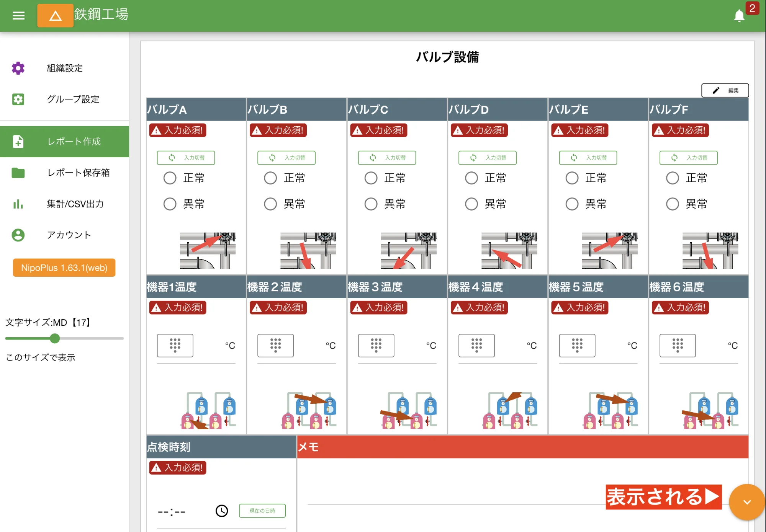Image resolution: width=766 pixels, height=532 pixels.
Task: Click the NipoPlus 1.63.1(web) version button
Action: (64, 268)
